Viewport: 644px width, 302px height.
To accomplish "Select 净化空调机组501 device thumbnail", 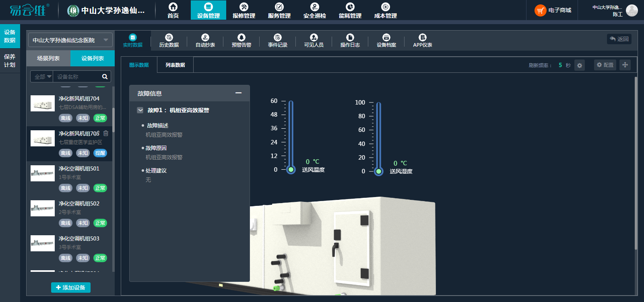I will click(43, 173).
